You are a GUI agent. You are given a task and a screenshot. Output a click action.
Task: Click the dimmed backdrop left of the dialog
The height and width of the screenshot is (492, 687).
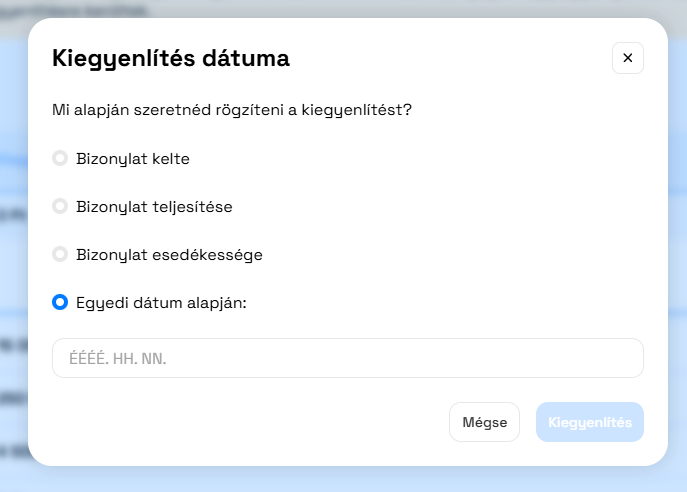(13, 250)
